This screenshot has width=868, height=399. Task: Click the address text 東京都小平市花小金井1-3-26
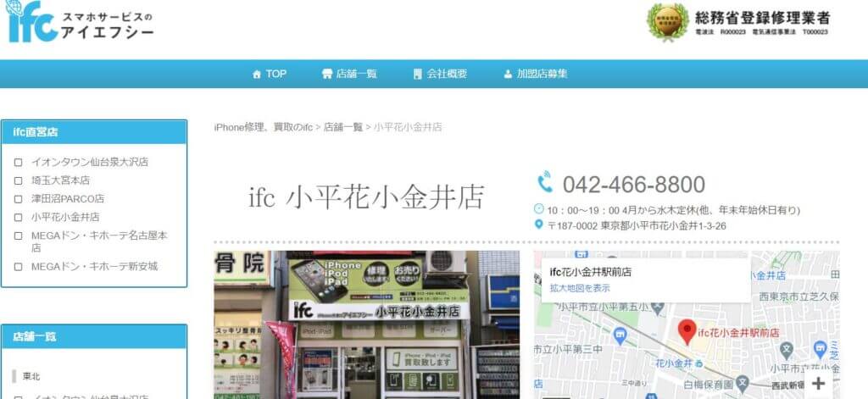(664, 226)
